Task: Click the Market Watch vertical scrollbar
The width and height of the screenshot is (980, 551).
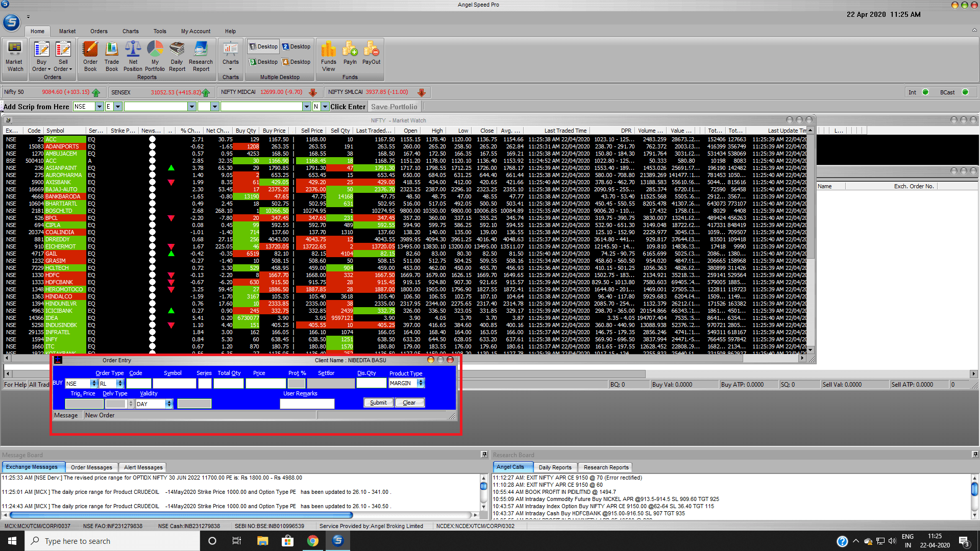Action: (811, 240)
